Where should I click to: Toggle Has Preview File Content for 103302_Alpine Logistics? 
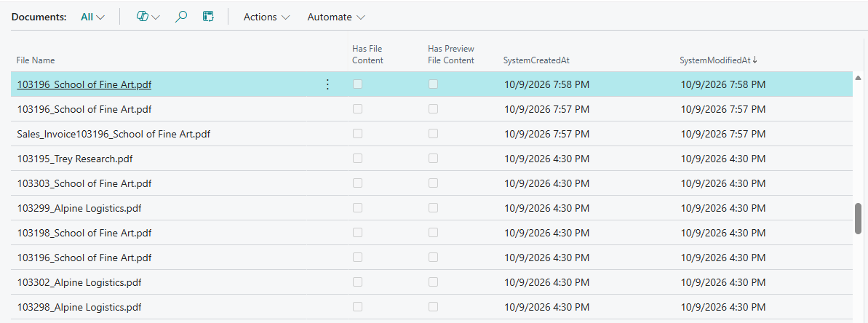(x=433, y=282)
